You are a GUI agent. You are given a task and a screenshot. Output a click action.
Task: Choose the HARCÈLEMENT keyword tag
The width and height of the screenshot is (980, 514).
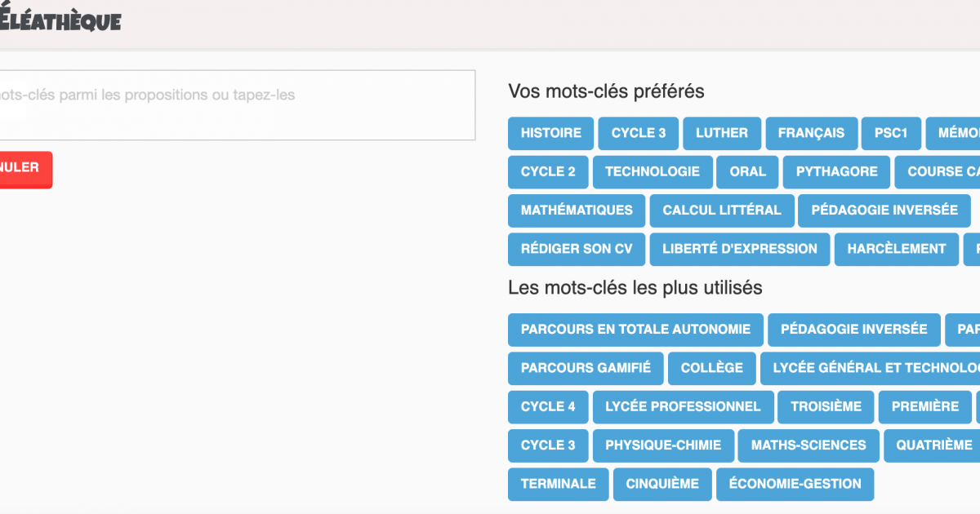coord(896,249)
